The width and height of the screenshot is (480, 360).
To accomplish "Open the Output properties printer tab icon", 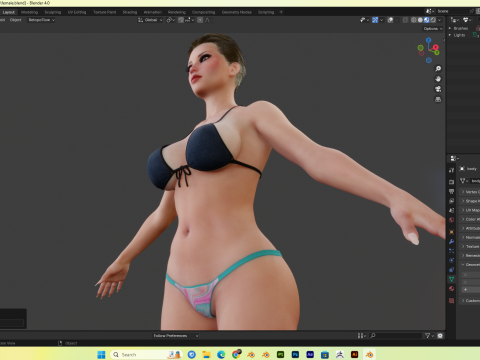I will tap(451, 191).
